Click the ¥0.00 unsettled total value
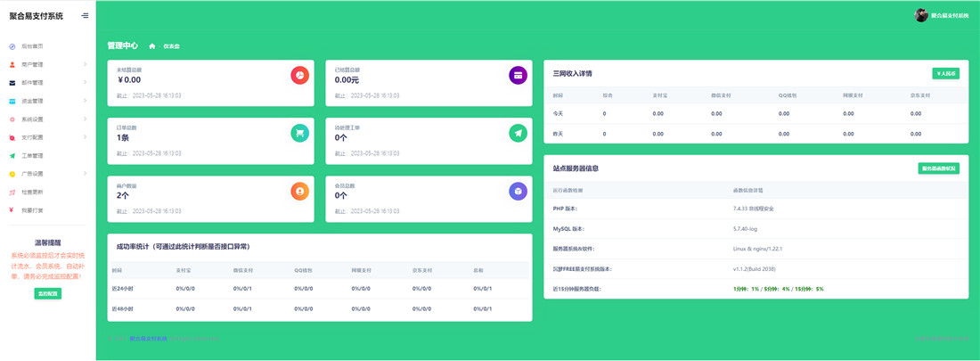 point(129,80)
